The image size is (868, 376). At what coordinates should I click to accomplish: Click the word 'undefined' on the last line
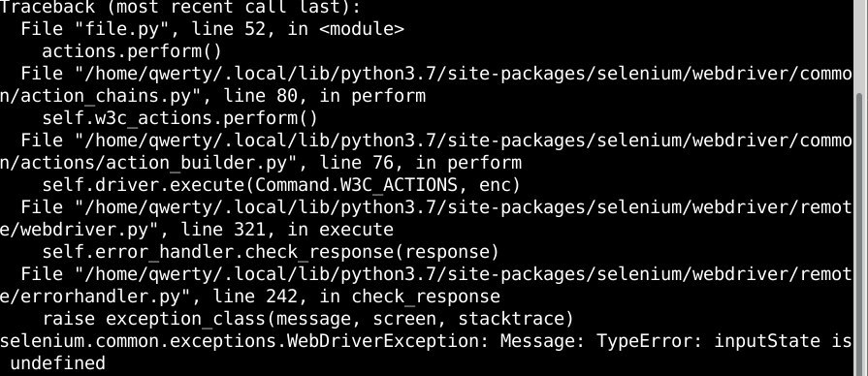tap(57, 363)
